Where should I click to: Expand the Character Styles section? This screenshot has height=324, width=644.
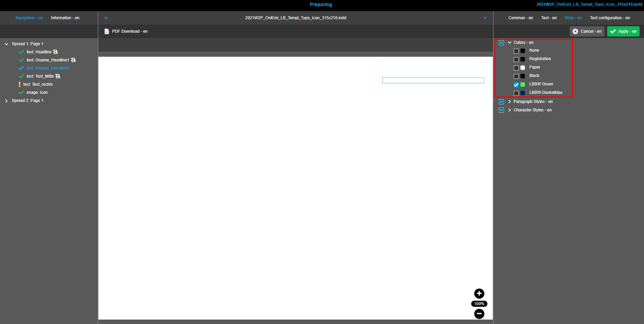click(510, 110)
